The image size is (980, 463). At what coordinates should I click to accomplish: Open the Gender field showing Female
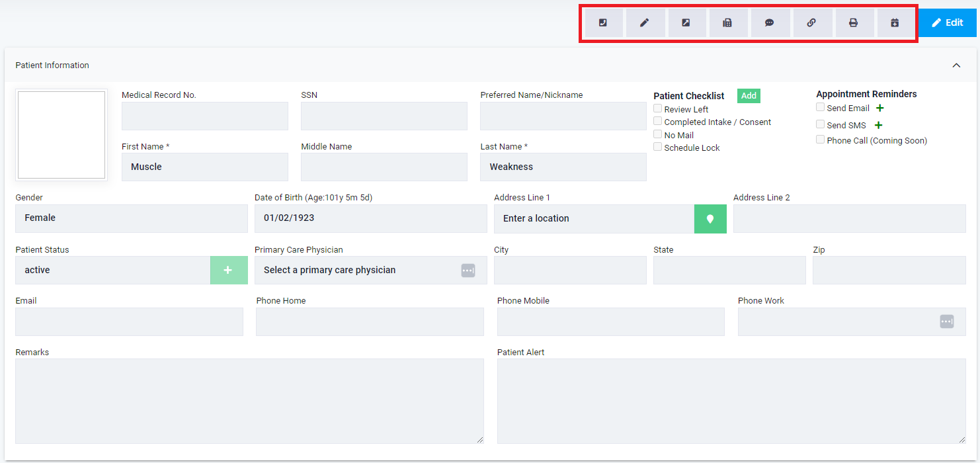click(x=132, y=218)
